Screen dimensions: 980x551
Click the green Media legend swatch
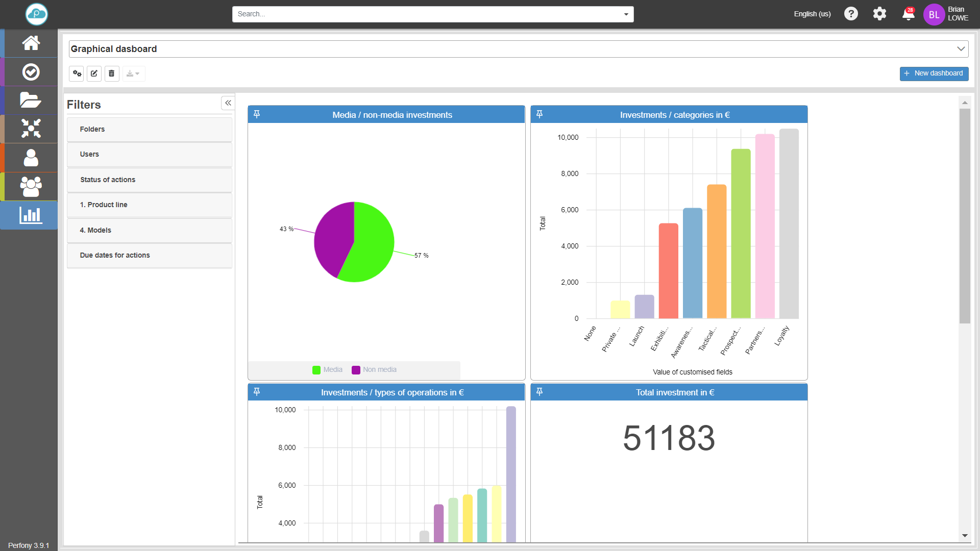tap(316, 370)
